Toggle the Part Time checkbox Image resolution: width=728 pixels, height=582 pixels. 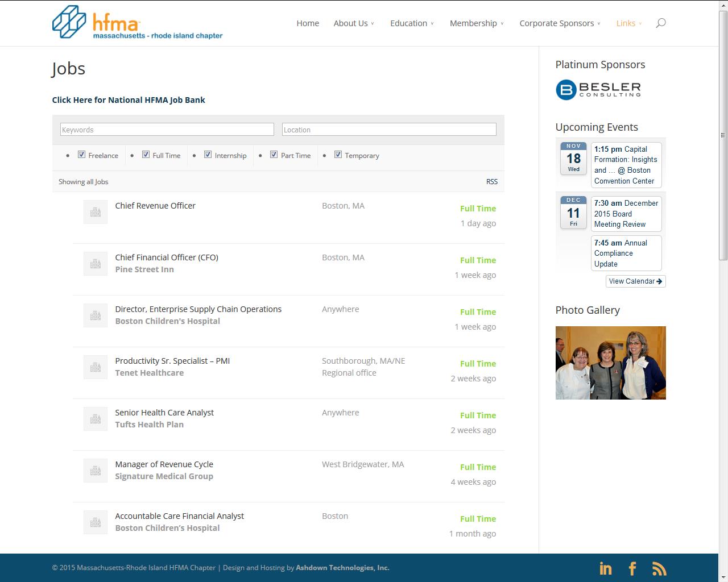tap(274, 155)
